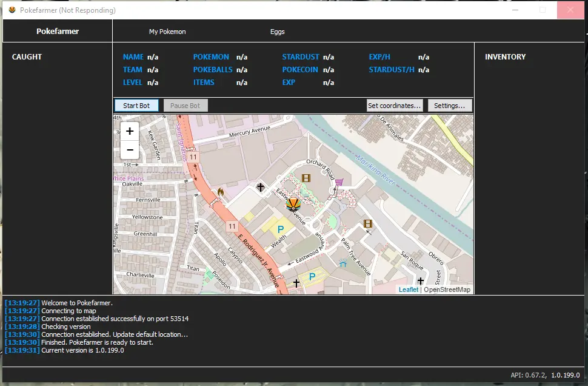Click the Poseidon street label on map
The width and height of the screenshot is (588, 386).
pyautogui.click(x=221, y=280)
